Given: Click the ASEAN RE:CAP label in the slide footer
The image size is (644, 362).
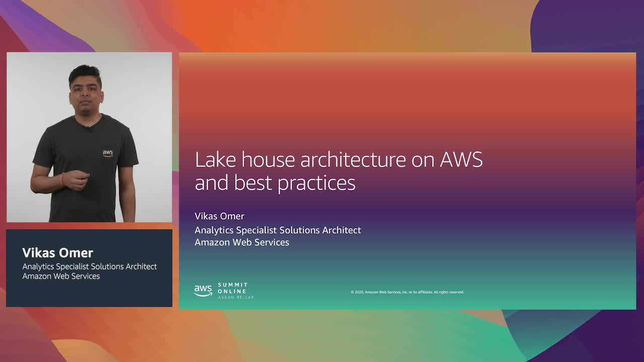Looking at the screenshot, I should pyautogui.click(x=236, y=298).
